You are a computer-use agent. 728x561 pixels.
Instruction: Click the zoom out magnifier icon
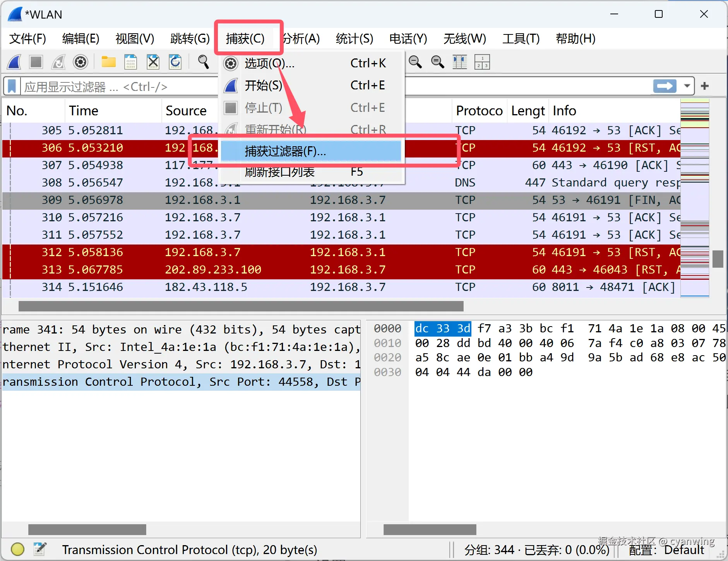point(415,62)
